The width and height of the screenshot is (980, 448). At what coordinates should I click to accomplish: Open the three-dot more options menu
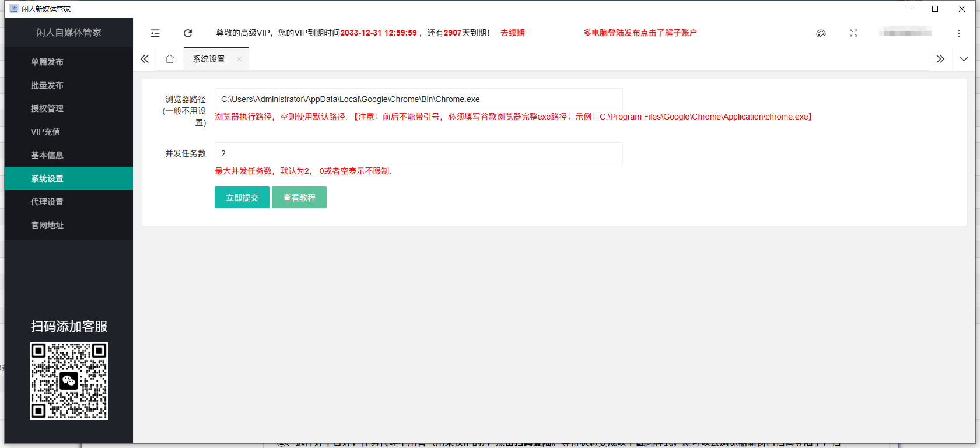point(959,33)
